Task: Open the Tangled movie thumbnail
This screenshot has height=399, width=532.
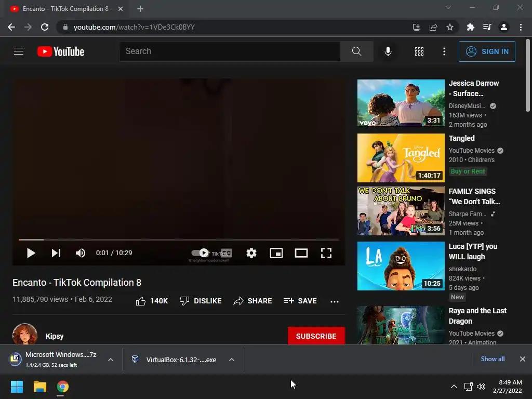Action: coord(401,158)
